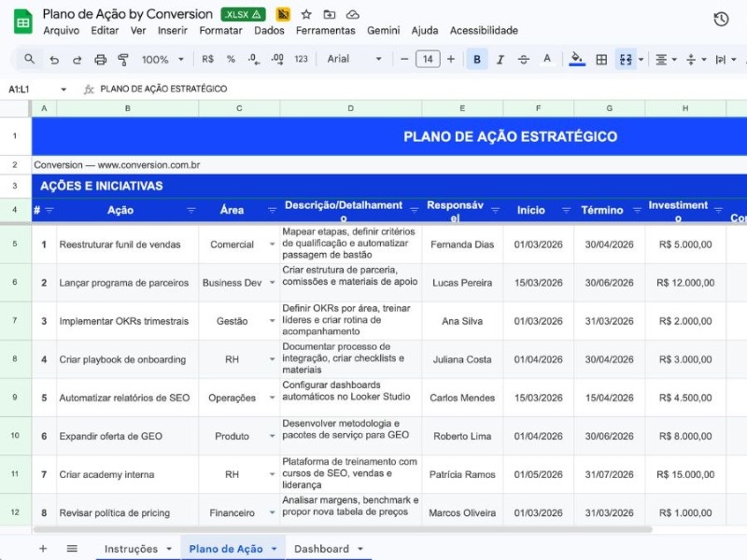Select the paint format tool

click(124, 60)
